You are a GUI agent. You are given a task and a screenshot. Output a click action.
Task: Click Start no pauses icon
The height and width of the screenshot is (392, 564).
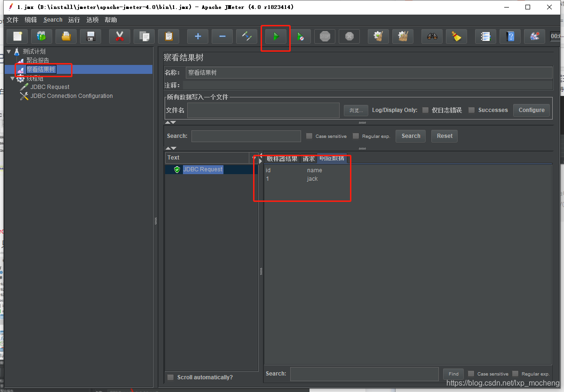point(300,36)
